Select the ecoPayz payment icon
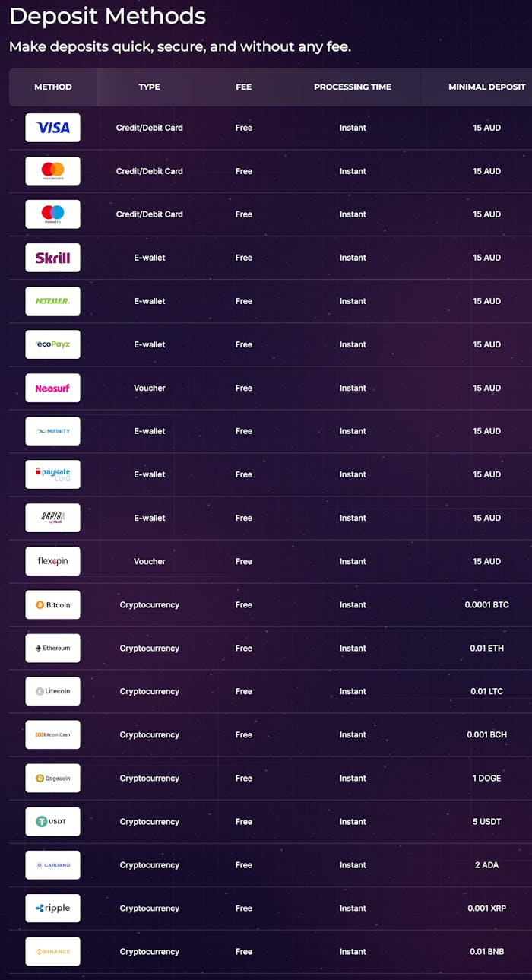532x980 pixels. click(52, 344)
